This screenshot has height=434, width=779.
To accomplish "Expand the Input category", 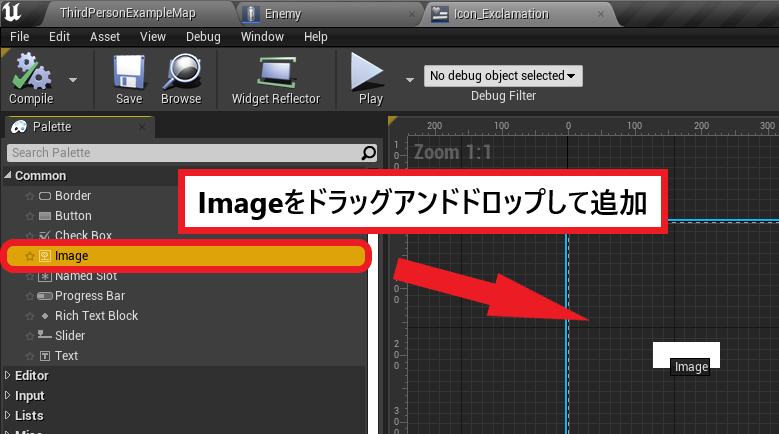I will coord(7,395).
